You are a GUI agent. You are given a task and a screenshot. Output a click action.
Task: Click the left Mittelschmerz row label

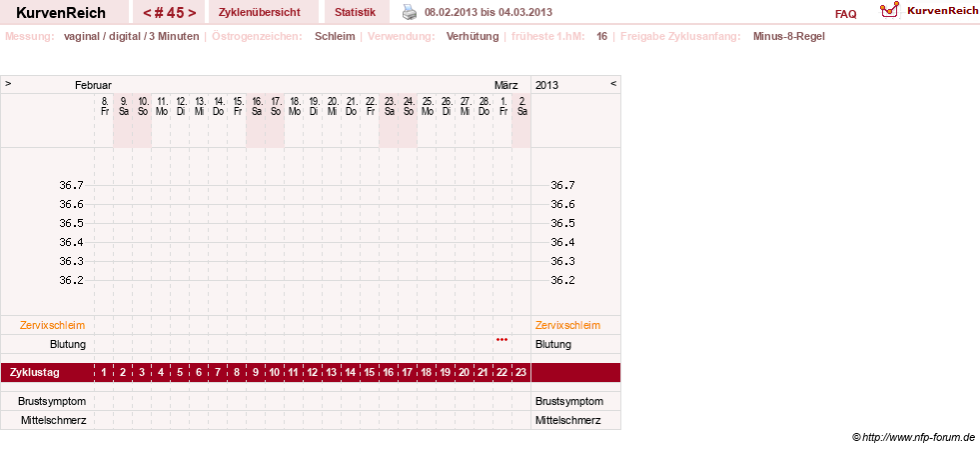tap(53, 420)
